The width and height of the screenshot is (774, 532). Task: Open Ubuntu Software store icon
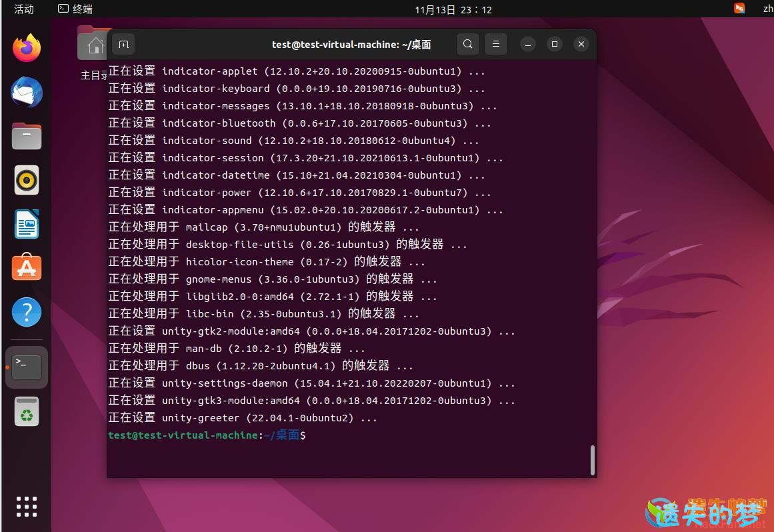tap(27, 267)
